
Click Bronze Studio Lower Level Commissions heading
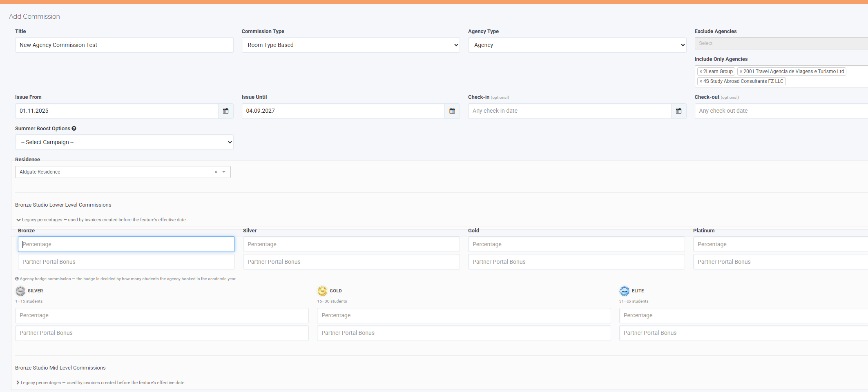coord(63,205)
